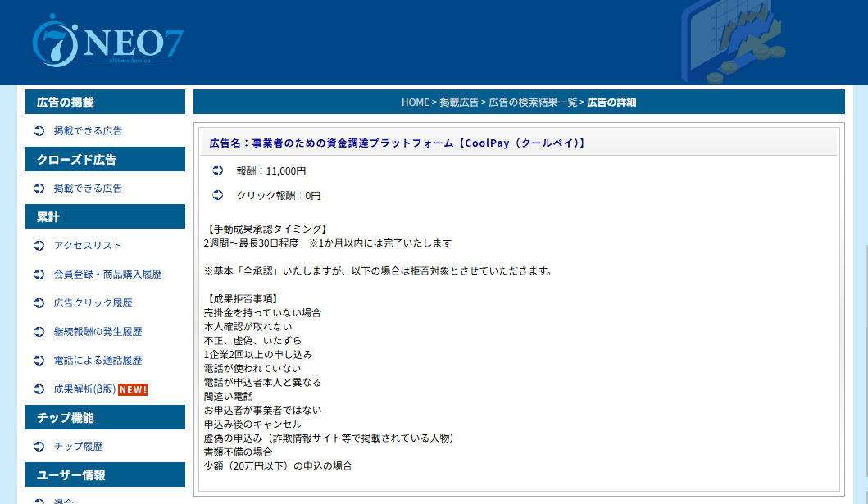This screenshot has height=504, width=868.
Task: Click the 申込み後のキャンセル line
Action: (253, 425)
